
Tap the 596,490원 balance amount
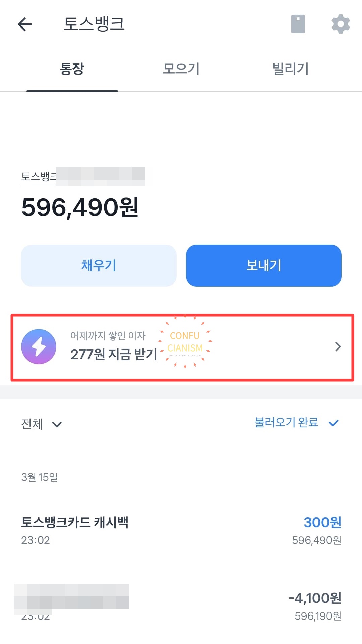pos(80,207)
